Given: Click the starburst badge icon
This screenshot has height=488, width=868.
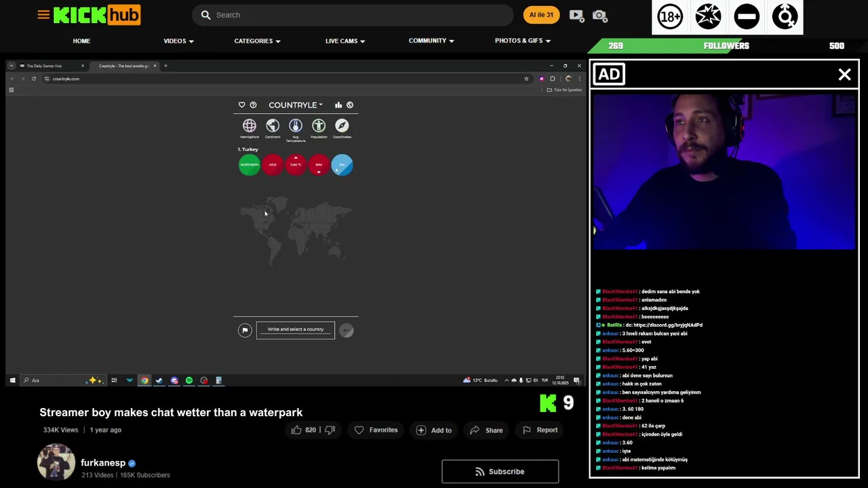Looking at the screenshot, I should click(708, 16).
